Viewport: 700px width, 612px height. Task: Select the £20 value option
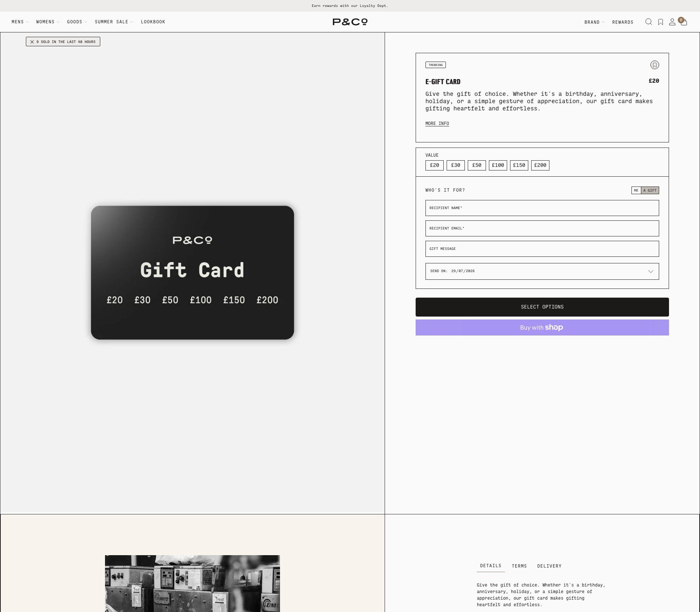[x=435, y=165]
